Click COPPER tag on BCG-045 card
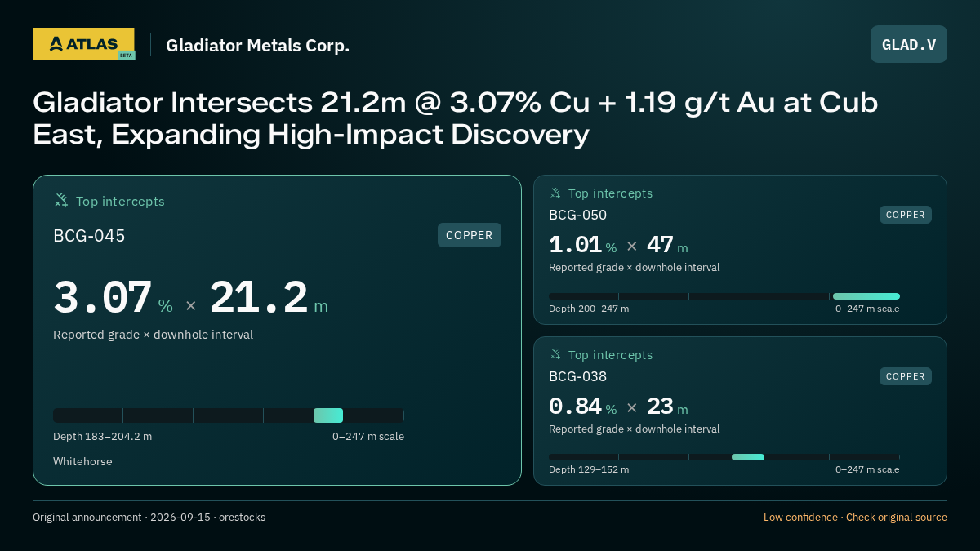980x551 pixels. (x=470, y=235)
